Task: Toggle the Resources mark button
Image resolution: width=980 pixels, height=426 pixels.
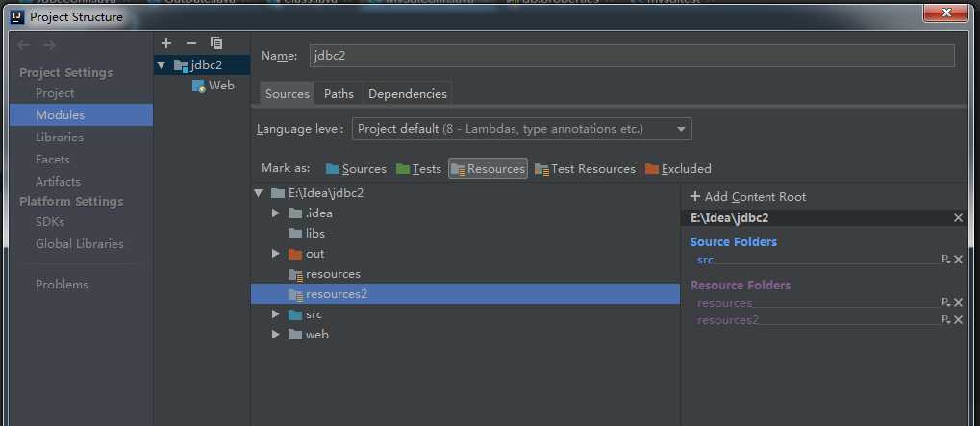Action: 489,168
